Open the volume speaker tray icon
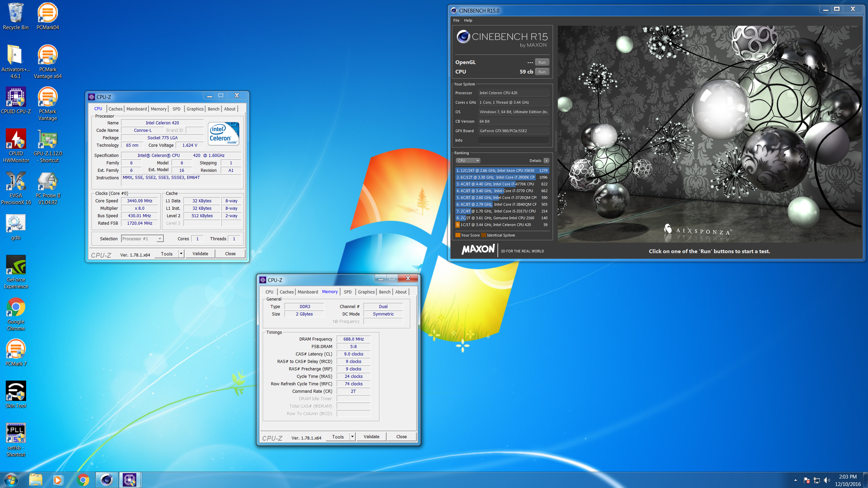 (827, 480)
